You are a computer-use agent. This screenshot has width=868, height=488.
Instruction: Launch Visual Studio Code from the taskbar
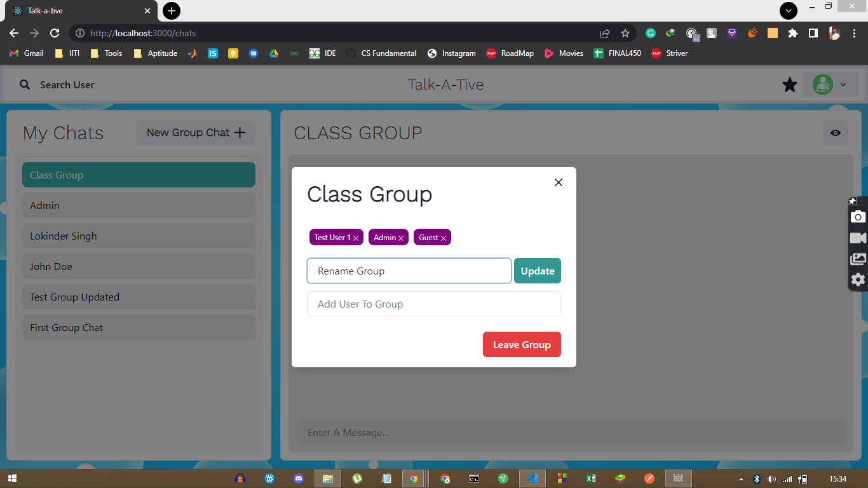532,478
